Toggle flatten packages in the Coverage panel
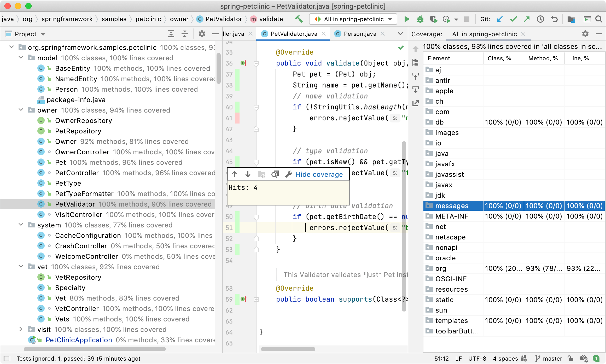 (415, 63)
